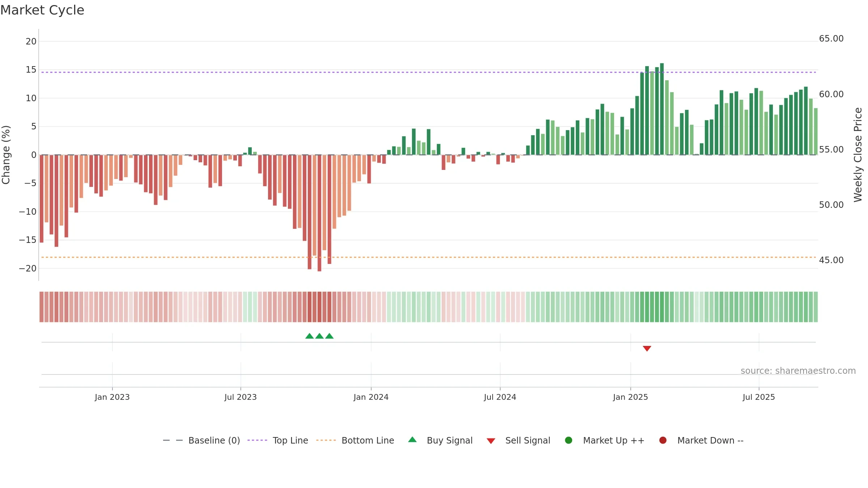Screen dimensions: 868x488
Task: Click the 45.00 price axis label
Action: [831, 260]
